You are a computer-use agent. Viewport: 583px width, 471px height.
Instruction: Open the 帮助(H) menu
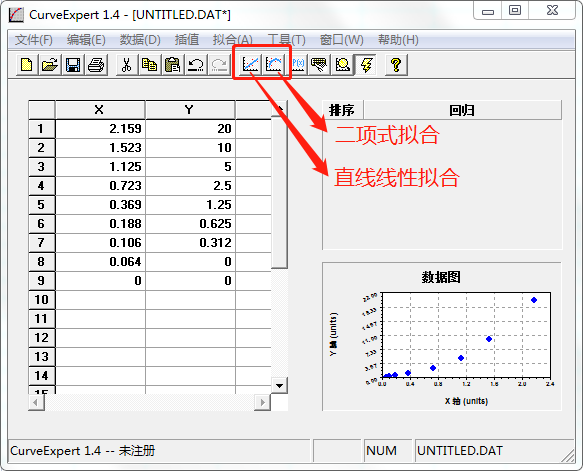398,39
